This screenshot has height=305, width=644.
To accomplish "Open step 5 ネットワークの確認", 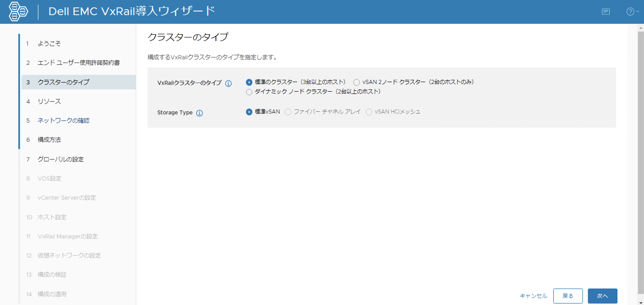I will [63, 121].
